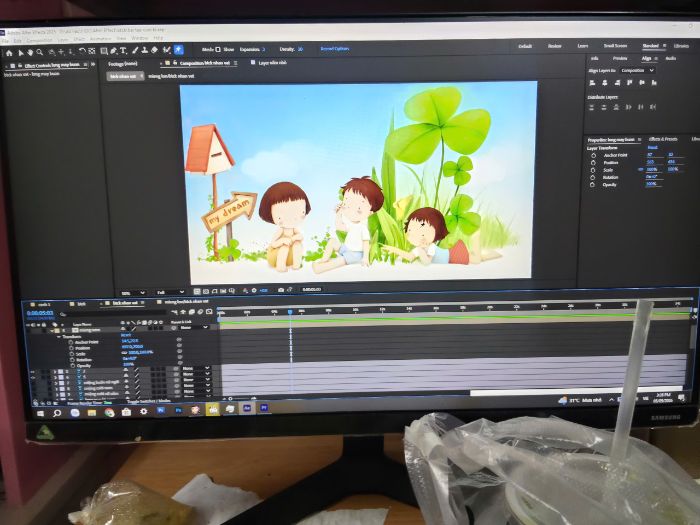Click Reset in timeline Transform row
The image size is (700, 525).
pos(126,335)
